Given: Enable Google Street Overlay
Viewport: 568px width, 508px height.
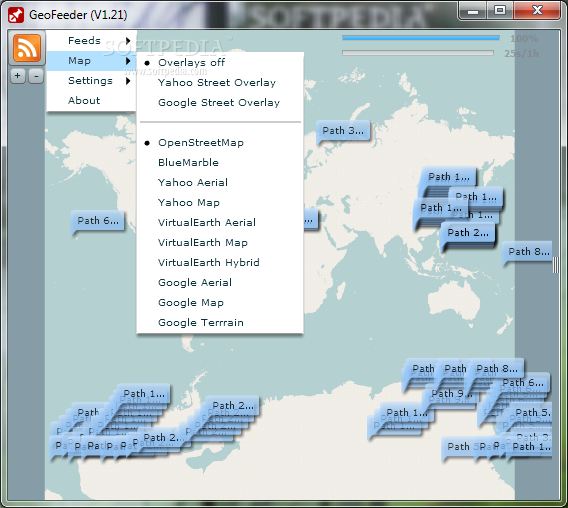Looking at the screenshot, I should click(x=220, y=103).
